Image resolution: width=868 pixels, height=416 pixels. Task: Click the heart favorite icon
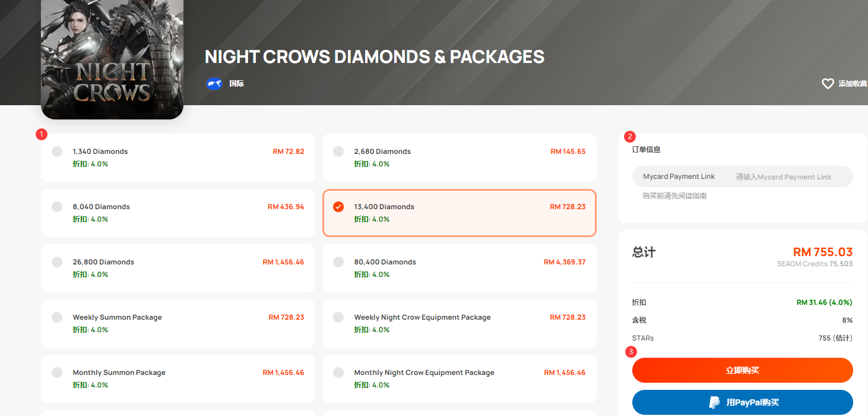tap(828, 84)
